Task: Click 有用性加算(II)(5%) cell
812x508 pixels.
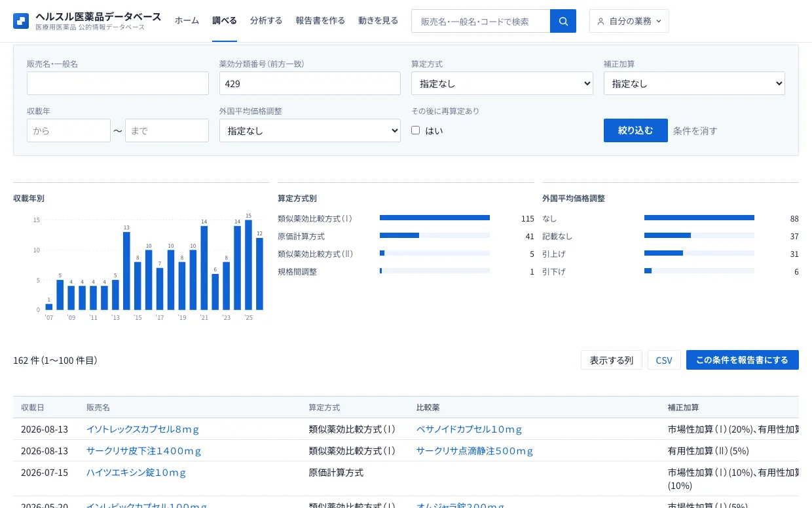Action: (709, 450)
